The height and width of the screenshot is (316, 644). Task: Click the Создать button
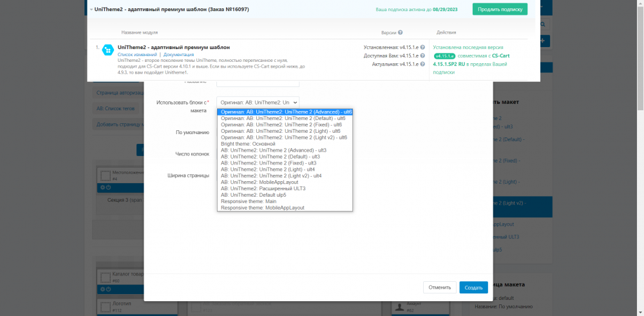[x=473, y=287]
